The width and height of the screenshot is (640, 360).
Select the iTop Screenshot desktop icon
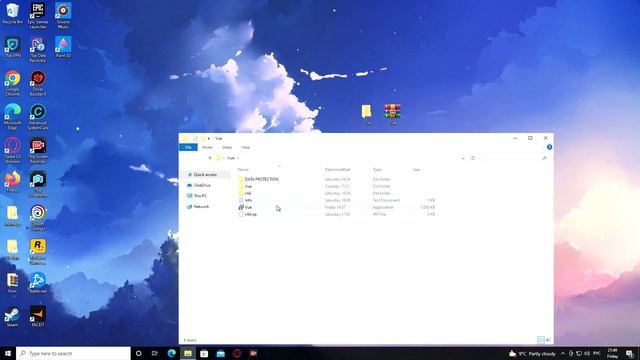(38, 184)
